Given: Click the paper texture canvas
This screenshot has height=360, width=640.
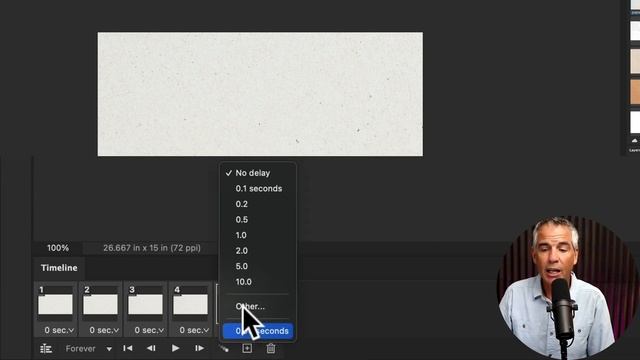Looking at the screenshot, I should [x=260, y=94].
